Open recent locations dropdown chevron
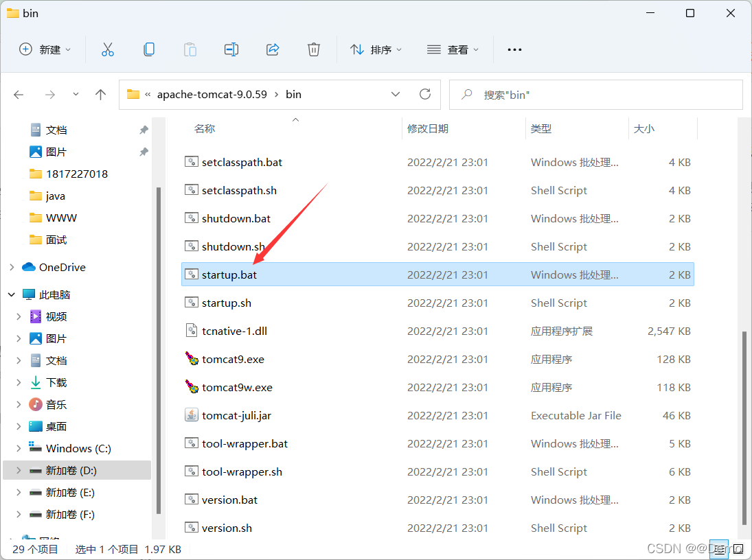This screenshot has width=752, height=560. click(x=76, y=94)
